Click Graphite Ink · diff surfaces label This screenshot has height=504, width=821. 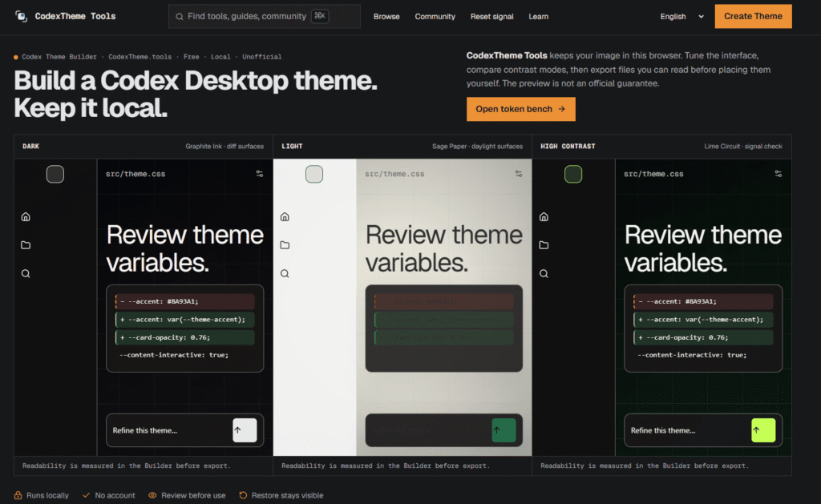pos(224,147)
